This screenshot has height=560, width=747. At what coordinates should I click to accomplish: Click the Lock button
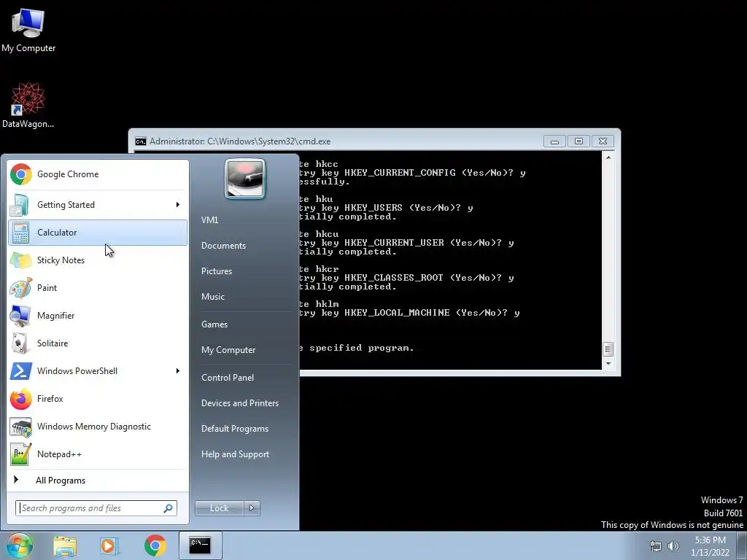coord(219,508)
